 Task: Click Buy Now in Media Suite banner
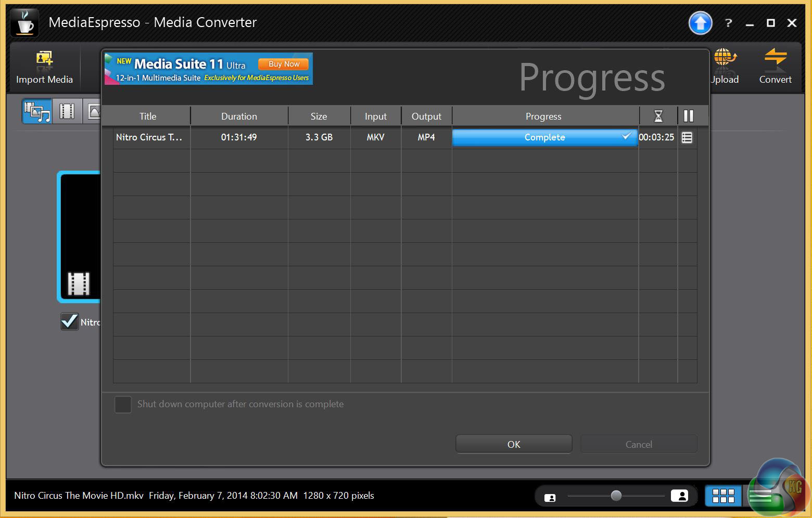284,64
